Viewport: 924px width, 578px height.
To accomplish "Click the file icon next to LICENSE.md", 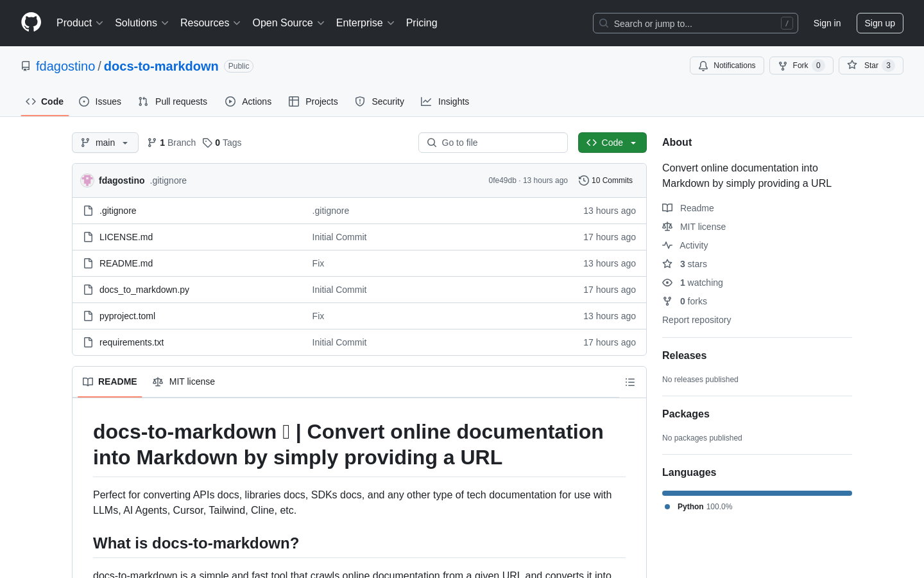I will 89,237.
